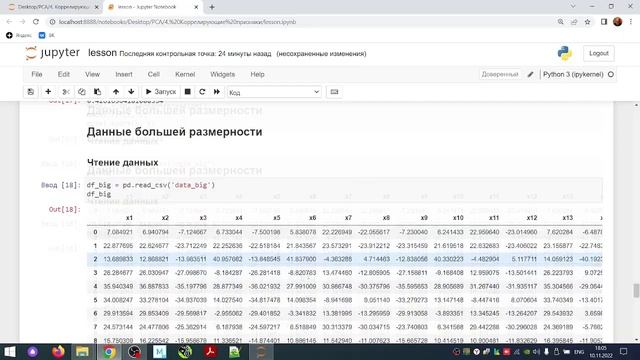Open the browser zoom magnifier icon
This screenshot has width=640, height=360.
(x=560, y=22)
